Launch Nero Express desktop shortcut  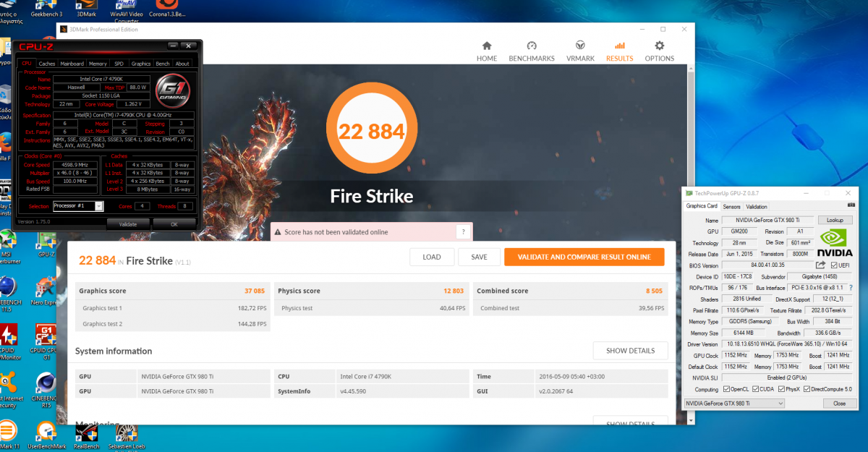click(x=47, y=289)
